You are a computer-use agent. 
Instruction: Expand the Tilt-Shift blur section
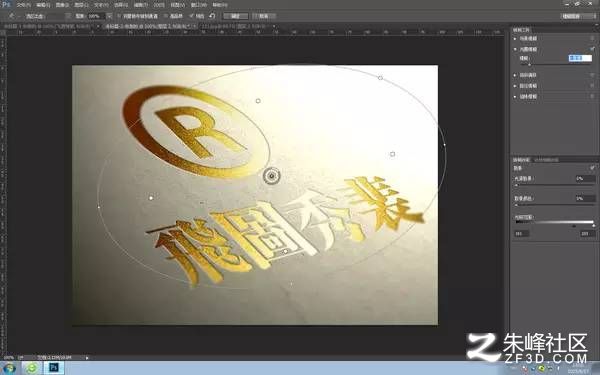pos(515,75)
